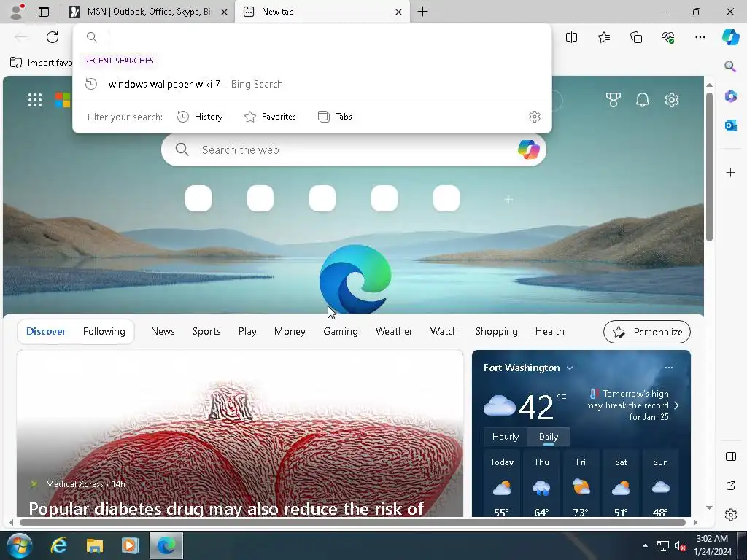Switch to the Following feed tab
Viewport: 747px width, 560px height.
click(104, 331)
